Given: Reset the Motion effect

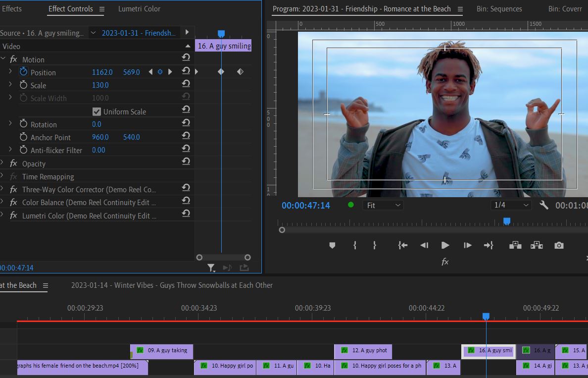Looking at the screenshot, I should 186,57.
